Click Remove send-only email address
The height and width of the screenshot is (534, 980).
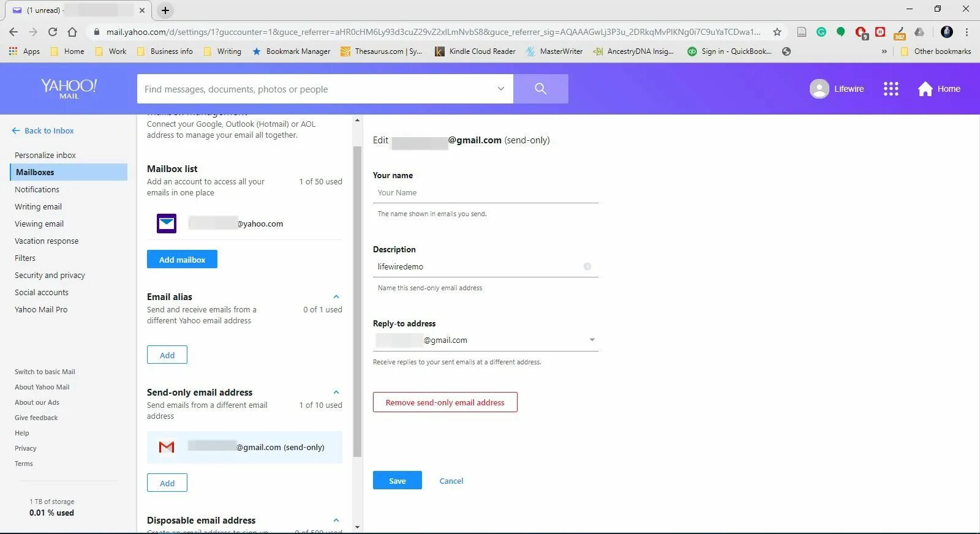click(x=445, y=402)
